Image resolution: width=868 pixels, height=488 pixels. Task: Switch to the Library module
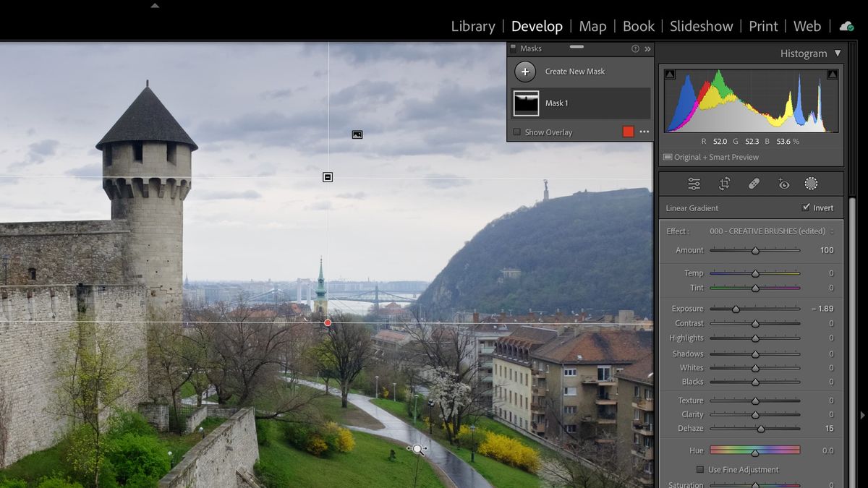pos(472,26)
